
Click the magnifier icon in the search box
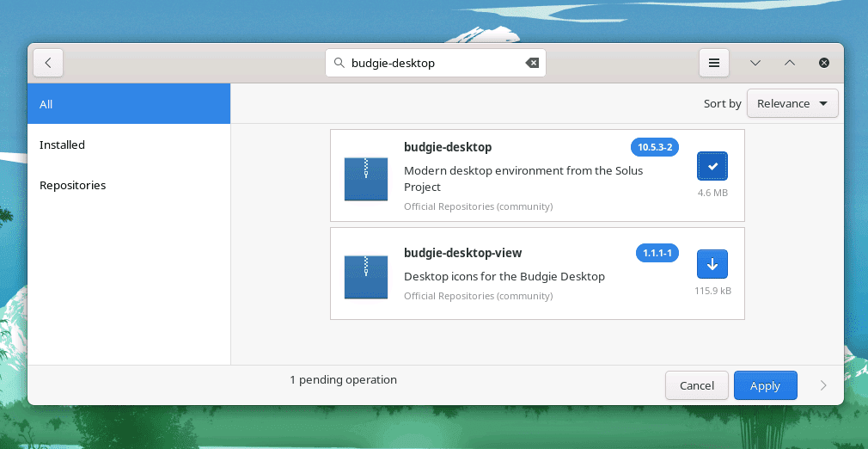(x=339, y=63)
